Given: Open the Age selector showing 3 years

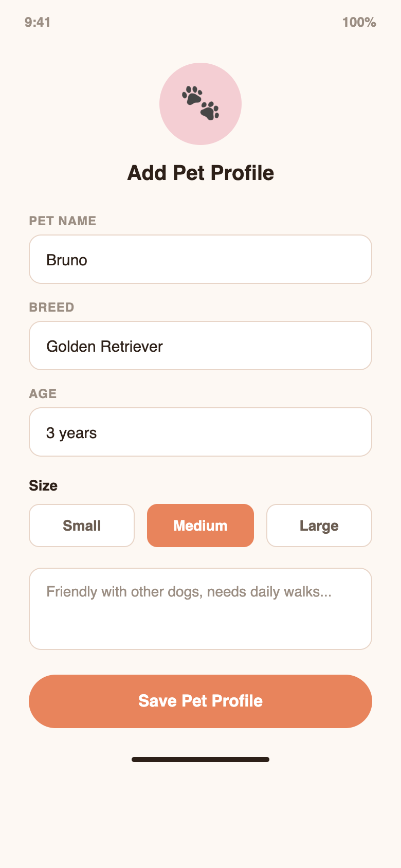Looking at the screenshot, I should [200, 432].
